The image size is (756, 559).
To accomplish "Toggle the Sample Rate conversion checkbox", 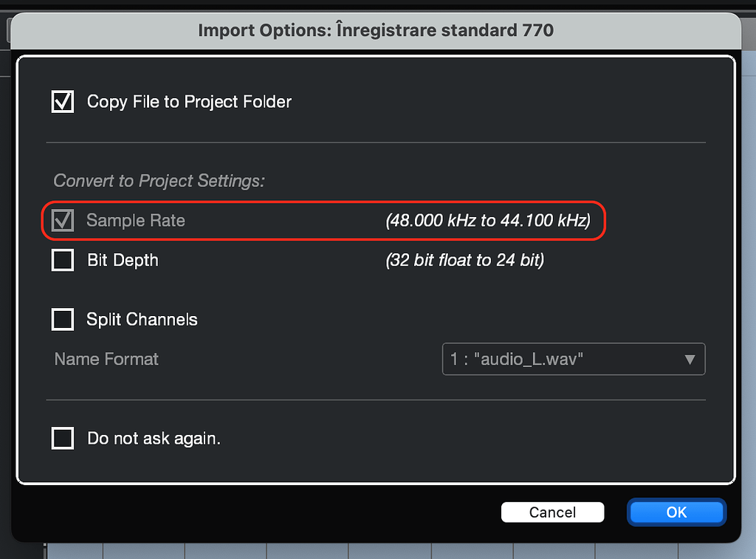I will (x=63, y=220).
